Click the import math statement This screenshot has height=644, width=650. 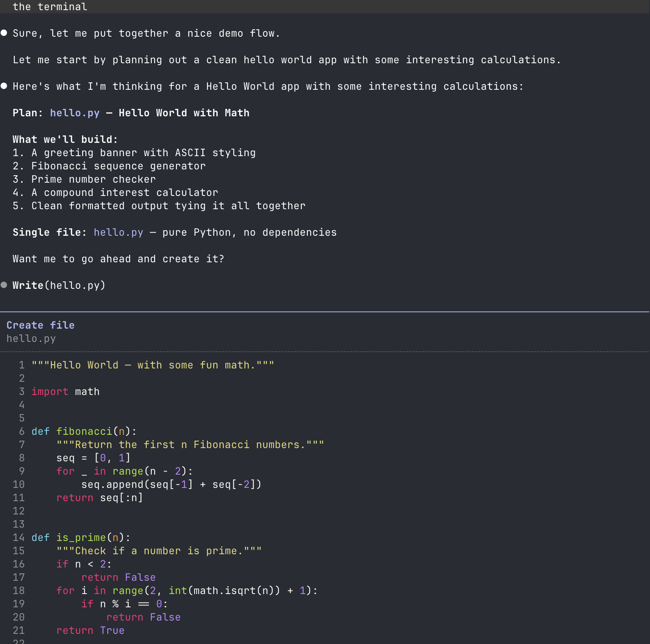(x=66, y=391)
